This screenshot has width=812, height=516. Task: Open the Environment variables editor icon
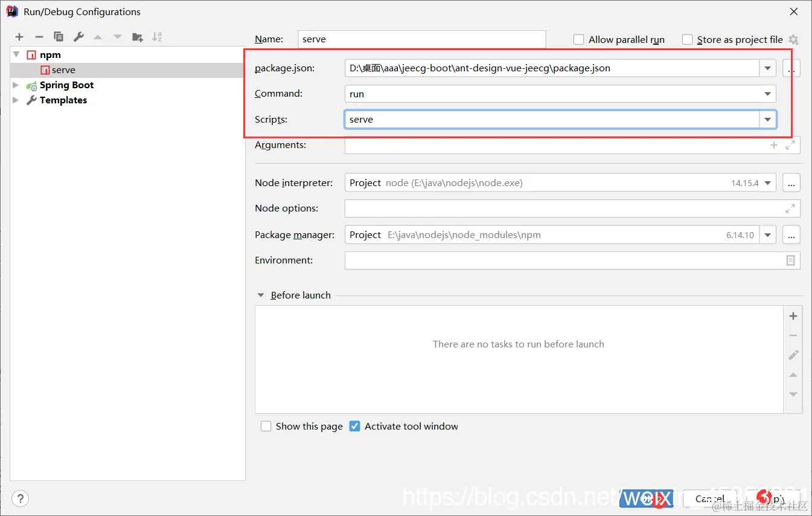pyautogui.click(x=790, y=260)
